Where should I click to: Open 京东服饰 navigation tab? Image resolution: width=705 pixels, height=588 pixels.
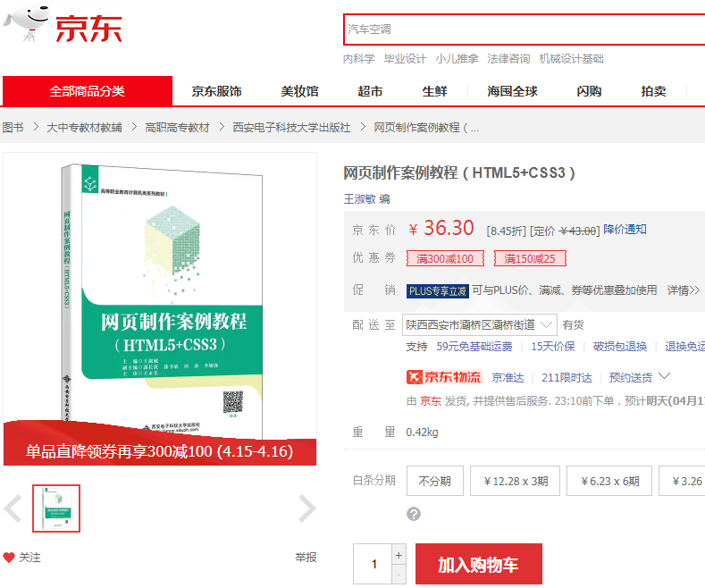217,91
